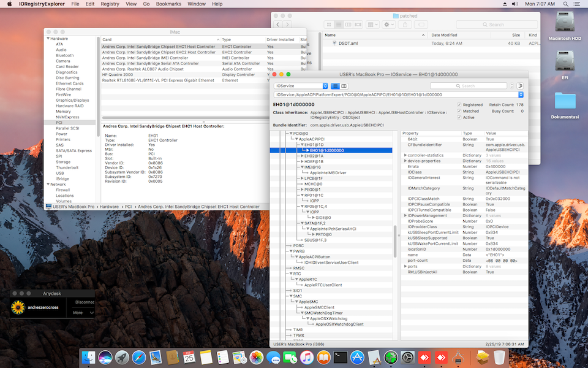
Task: Open Finder arrange-by dropdown in patched window
Action: point(372,25)
